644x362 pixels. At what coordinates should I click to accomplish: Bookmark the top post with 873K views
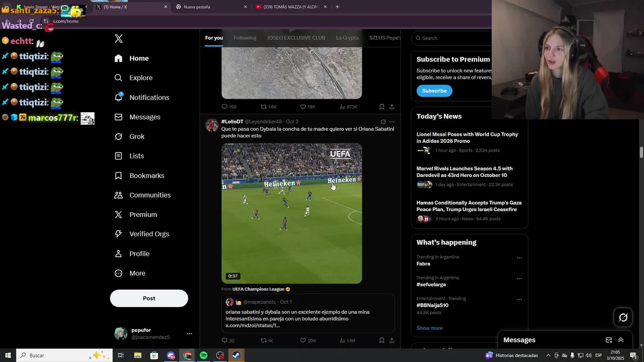point(381,107)
